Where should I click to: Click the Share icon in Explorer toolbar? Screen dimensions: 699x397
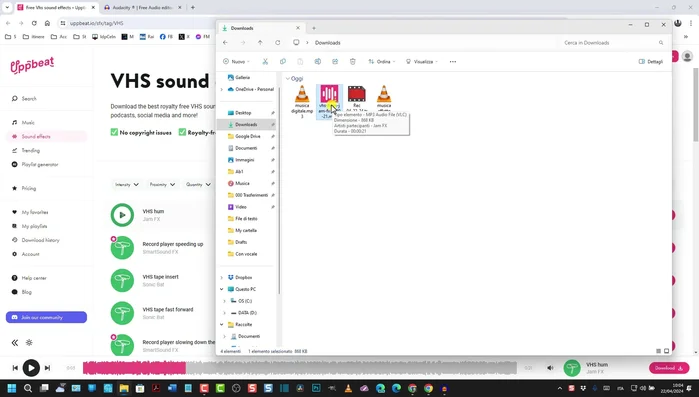coord(335,61)
